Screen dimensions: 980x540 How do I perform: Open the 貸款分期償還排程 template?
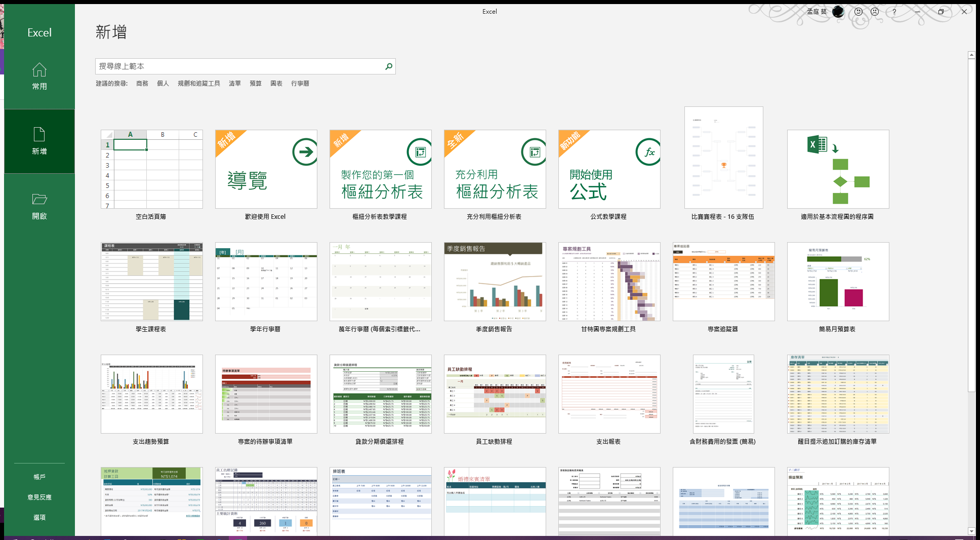[381, 394]
